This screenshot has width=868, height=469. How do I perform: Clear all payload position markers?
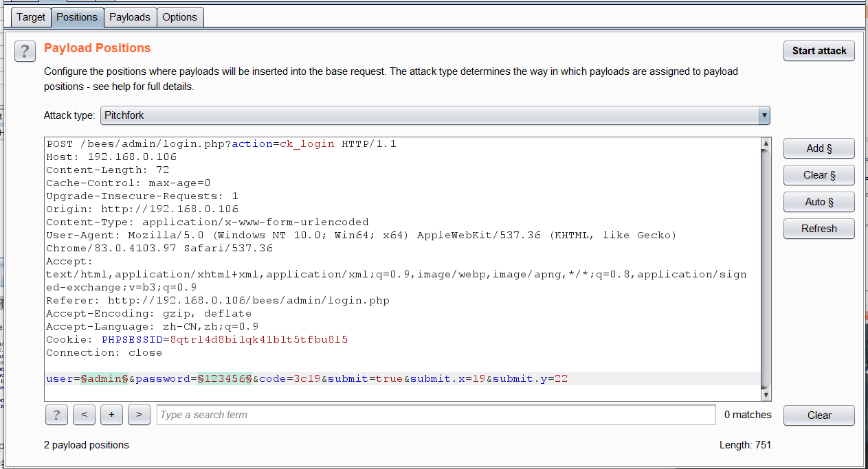pos(819,175)
